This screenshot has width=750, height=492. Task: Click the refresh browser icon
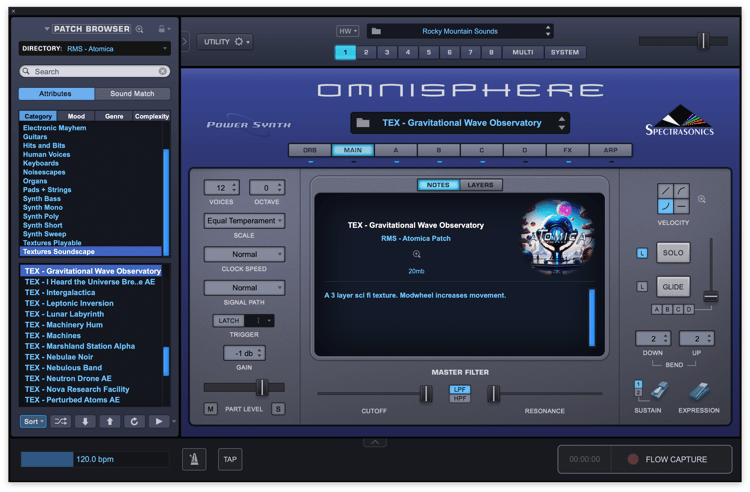(x=134, y=421)
